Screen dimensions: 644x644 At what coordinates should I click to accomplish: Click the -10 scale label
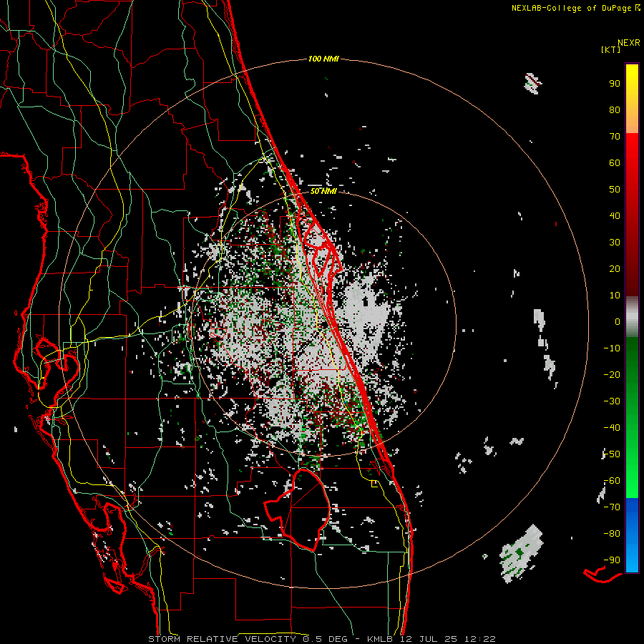pyautogui.click(x=612, y=348)
